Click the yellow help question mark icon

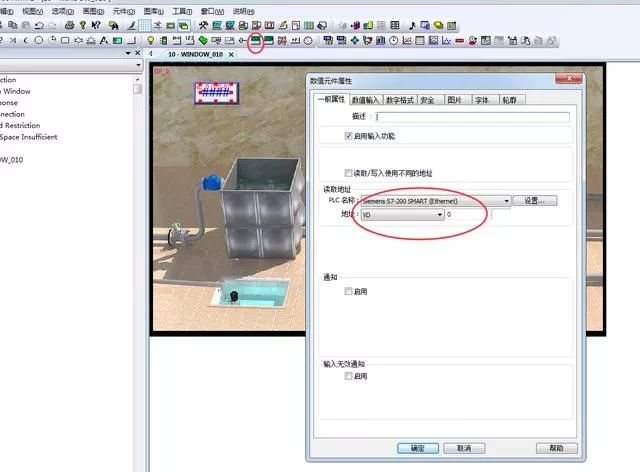point(83,25)
